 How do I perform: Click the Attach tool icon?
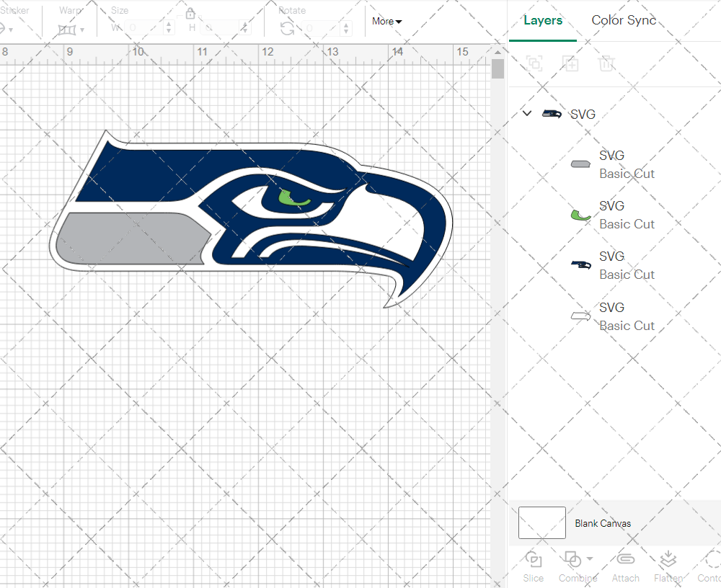(625, 559)
